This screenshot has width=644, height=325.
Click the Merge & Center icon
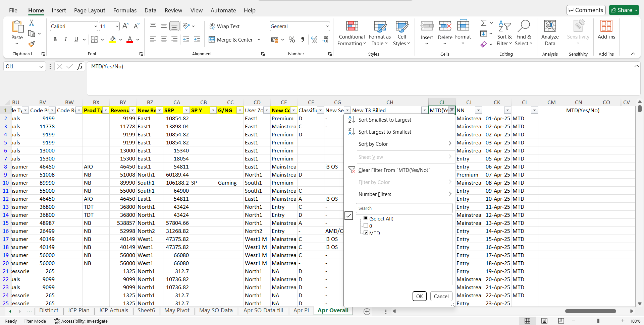[x=212, y=40]
